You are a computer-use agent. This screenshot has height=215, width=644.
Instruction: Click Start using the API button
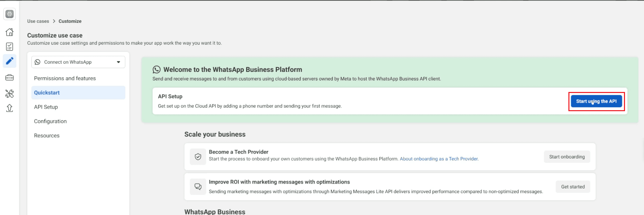596,101
